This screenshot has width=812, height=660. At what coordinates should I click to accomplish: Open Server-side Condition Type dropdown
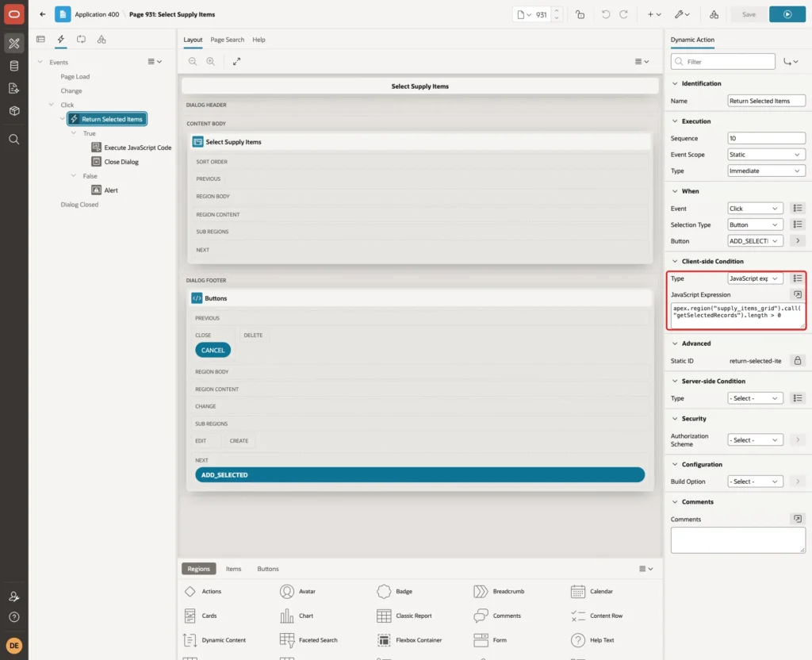click(755, 398)
